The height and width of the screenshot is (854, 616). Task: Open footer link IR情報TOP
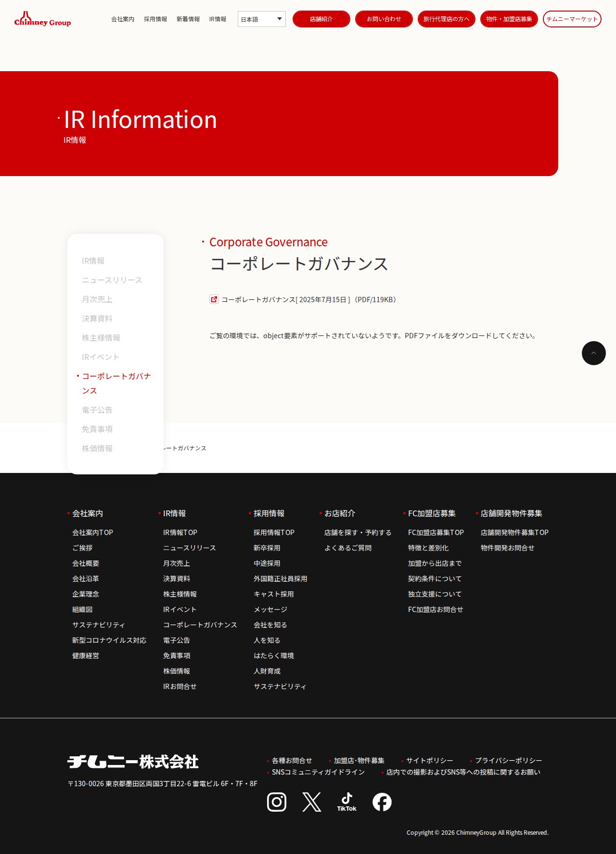coord(180,533)
